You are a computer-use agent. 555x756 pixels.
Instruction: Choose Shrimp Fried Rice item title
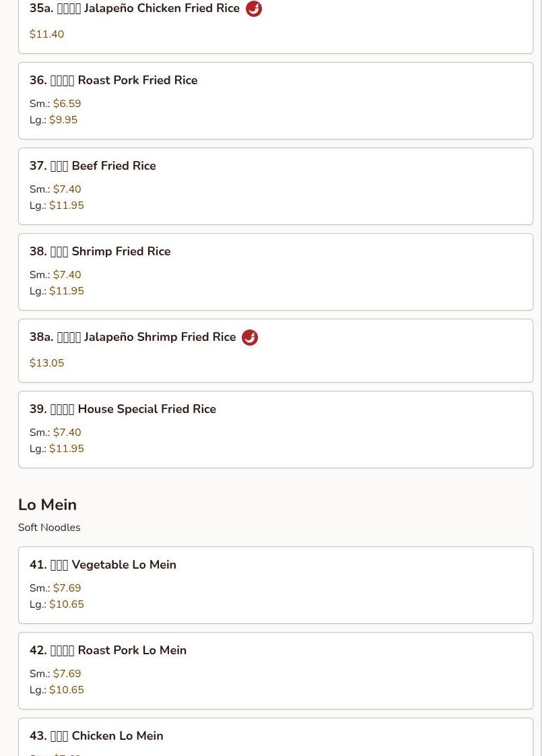pos(100,251)
